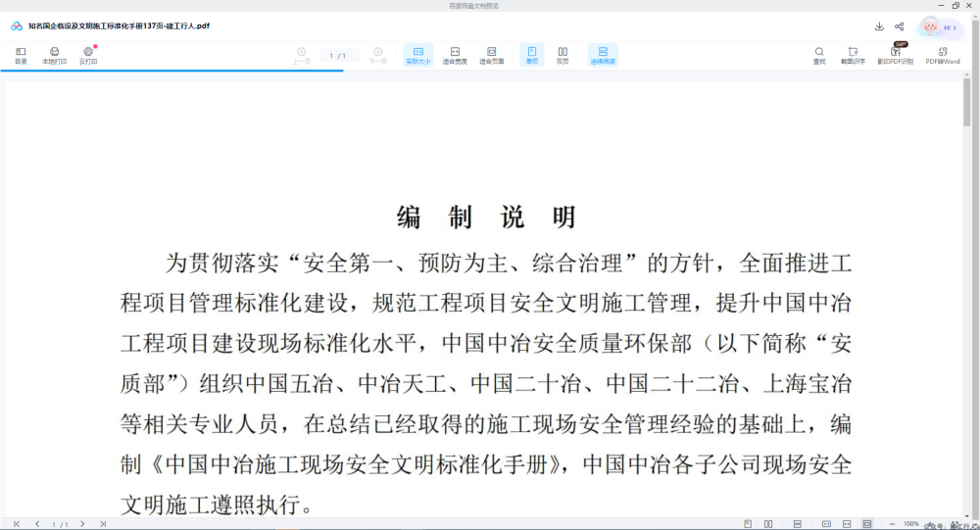
Task: Click fit page icon in status bar
Action: coord(867,524)
